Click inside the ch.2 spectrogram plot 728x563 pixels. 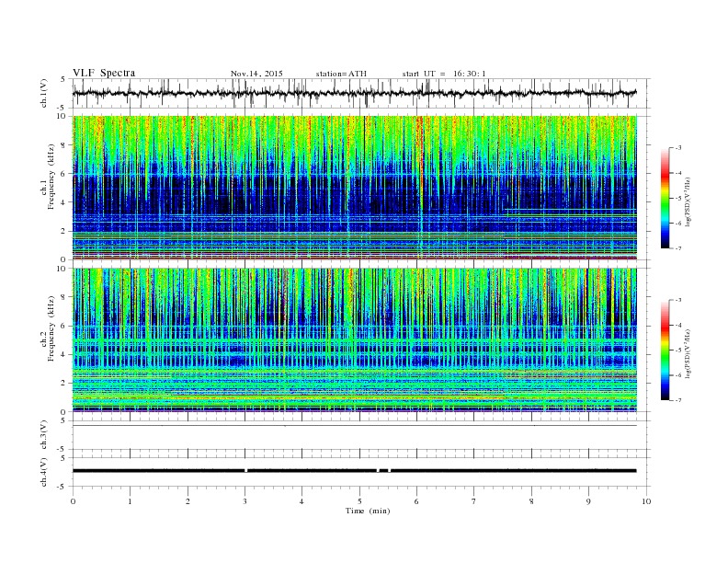point(355,339)
